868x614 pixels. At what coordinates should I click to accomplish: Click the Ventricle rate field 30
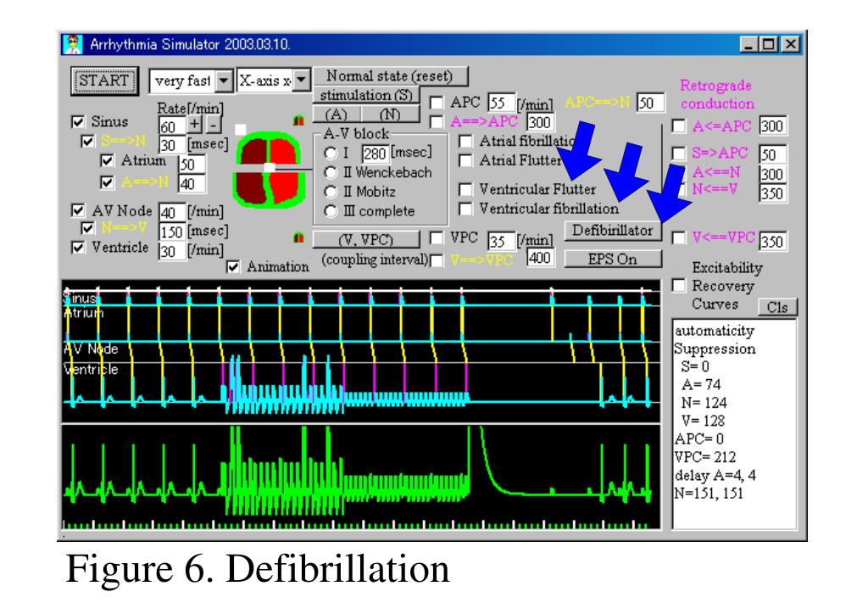click(171, 251)
